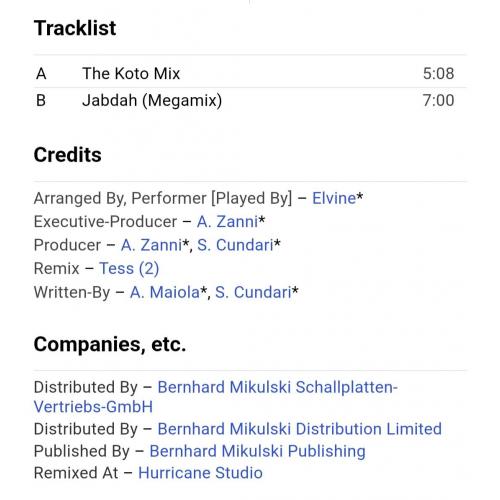Viewport: 500px width, 500px height.
Task: Open the Tess (2) remix link
Action: [x=129, y=268]
